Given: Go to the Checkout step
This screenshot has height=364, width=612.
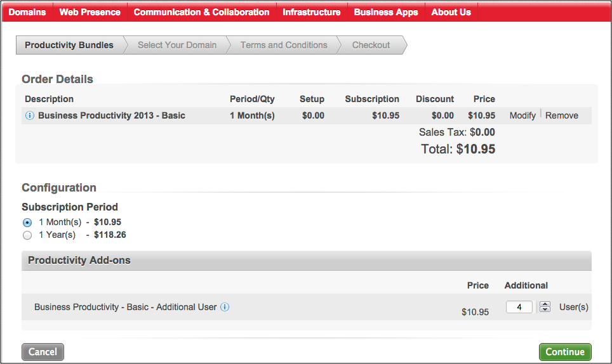Looking at the screenshot, I should (371, 45).
